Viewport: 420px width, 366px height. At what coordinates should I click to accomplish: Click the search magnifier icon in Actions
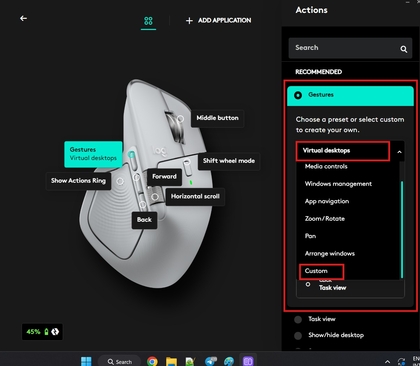(x=404, y=49)
